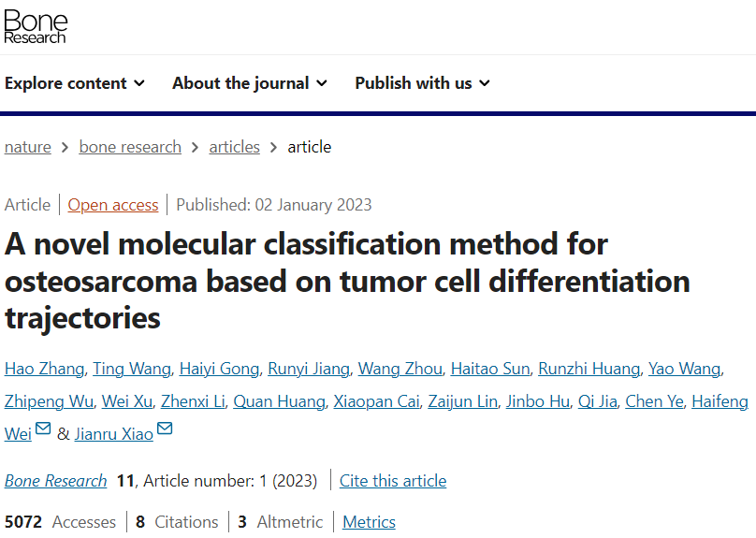Go to the nature breadcrumb link
756x538 pixels.
coord(28,147)
